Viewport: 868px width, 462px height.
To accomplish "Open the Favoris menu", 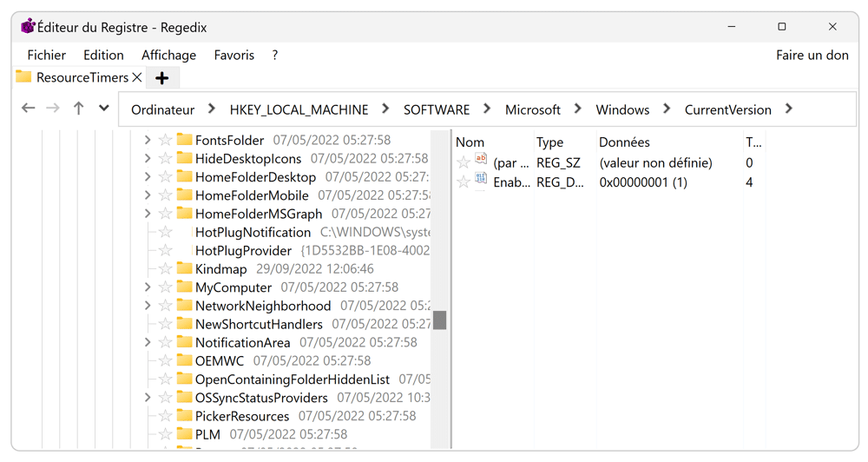I will [x=234, y=55].
